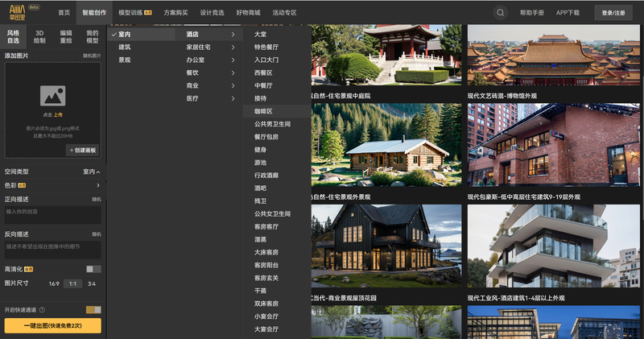This screenshot has height=339, width=644.
Task: Click the fast channel help question icon
Action: (42, 310)
